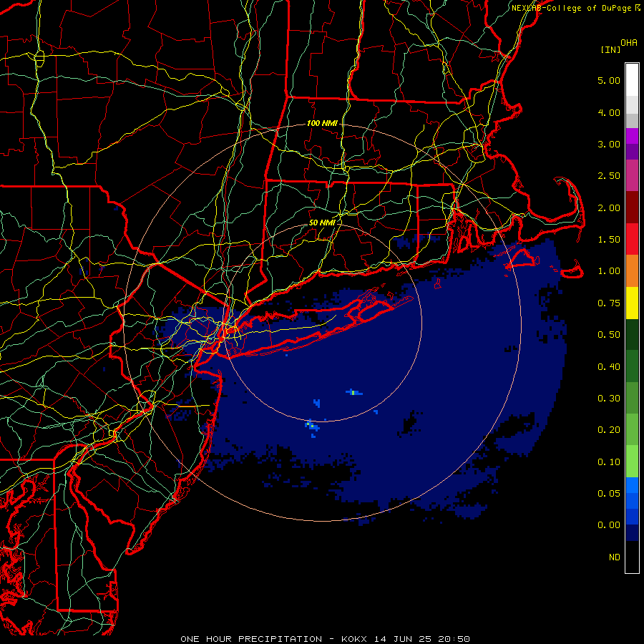Click the 50 NMI range ring label
The image size is (644, 644).
322,223
